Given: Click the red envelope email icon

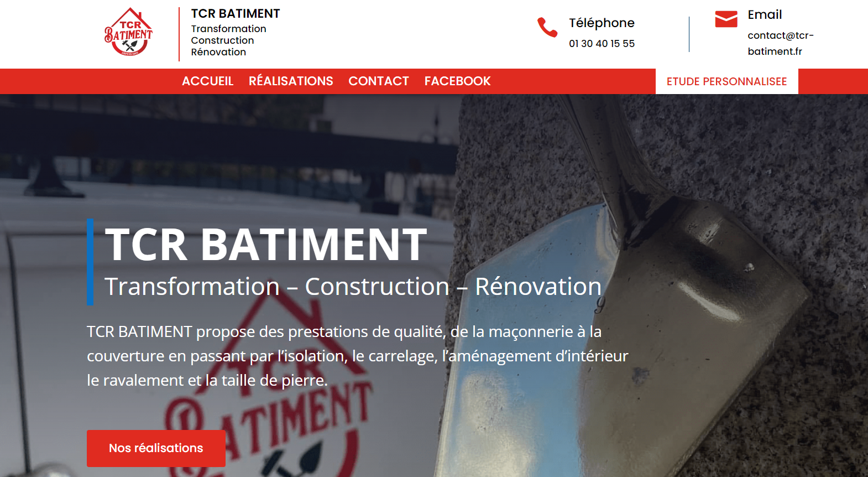Looking at the screenshot, I should (726, 19).
